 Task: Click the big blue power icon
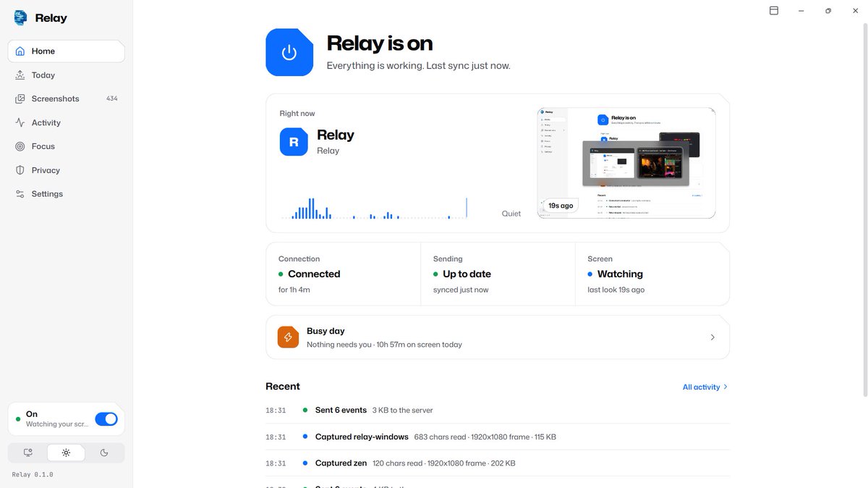(x=289, y=52)
